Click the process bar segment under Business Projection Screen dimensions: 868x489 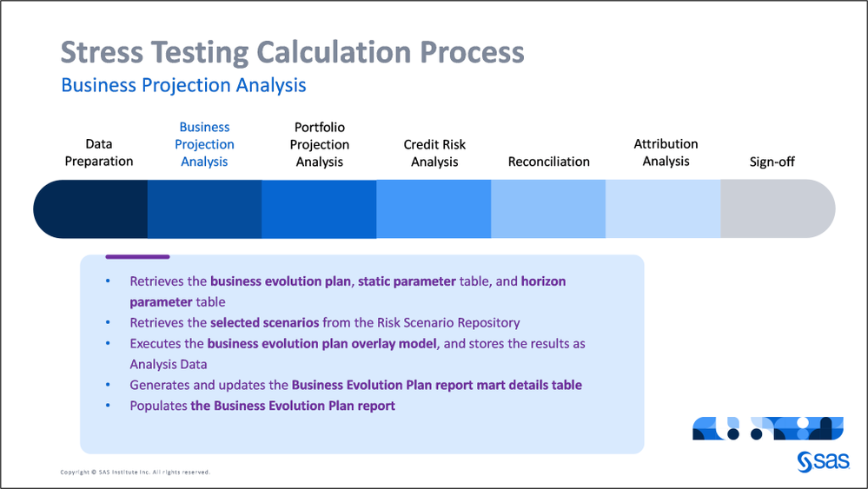(x=204, y=208)
